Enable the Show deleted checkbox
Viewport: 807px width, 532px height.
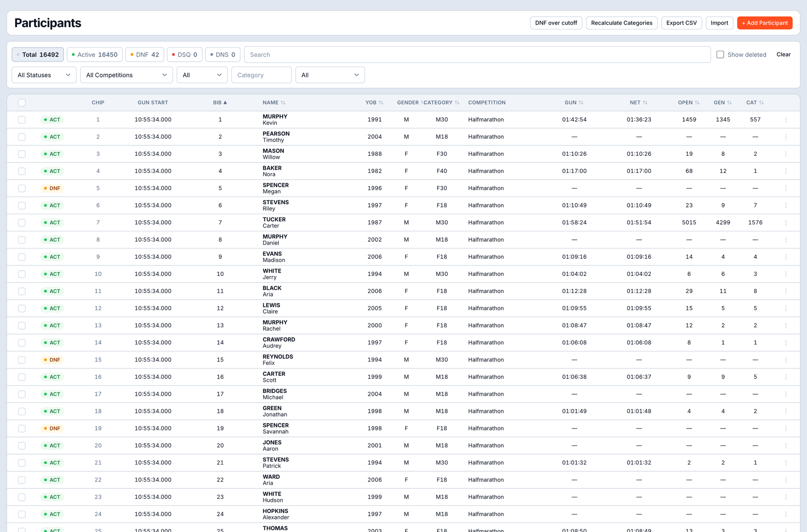[720, 55]
